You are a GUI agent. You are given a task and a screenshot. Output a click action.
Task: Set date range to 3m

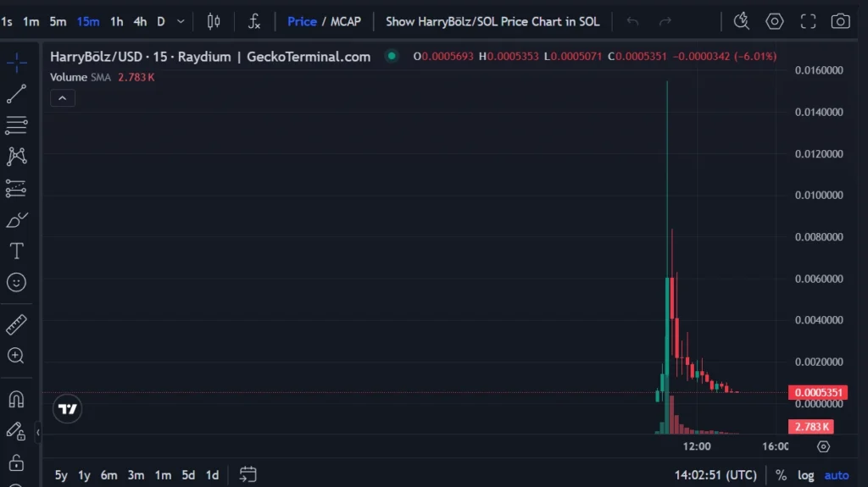coord(136,475)
